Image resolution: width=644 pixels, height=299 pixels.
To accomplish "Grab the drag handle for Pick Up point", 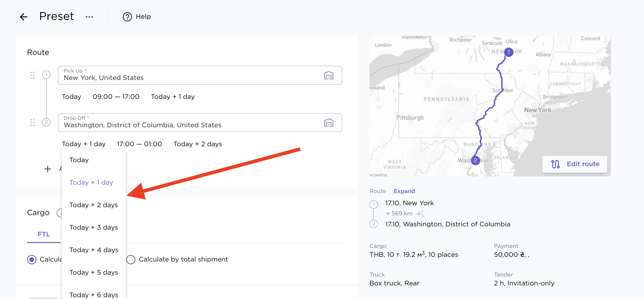I will coord(32,75).
